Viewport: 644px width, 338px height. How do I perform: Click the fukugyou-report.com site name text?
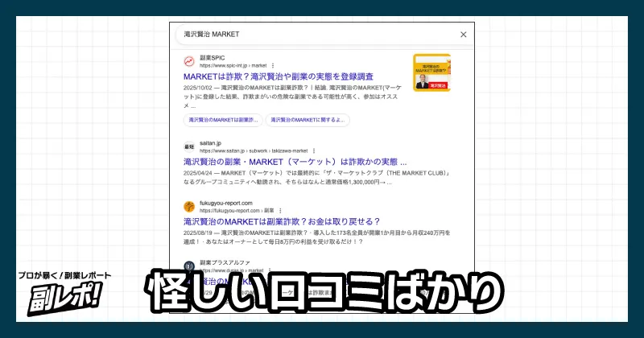click(x=226, y=203)
